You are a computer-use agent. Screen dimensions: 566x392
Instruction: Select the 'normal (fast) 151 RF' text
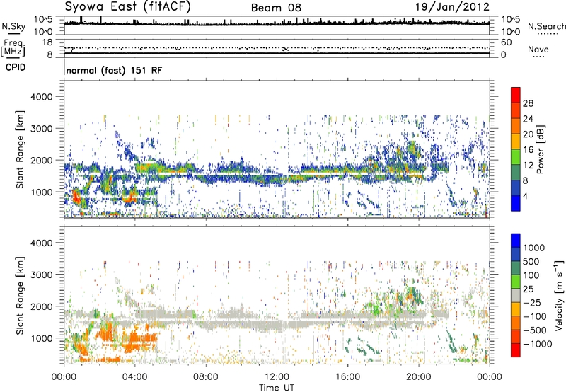pyautogui.click(x=114, y=70)
